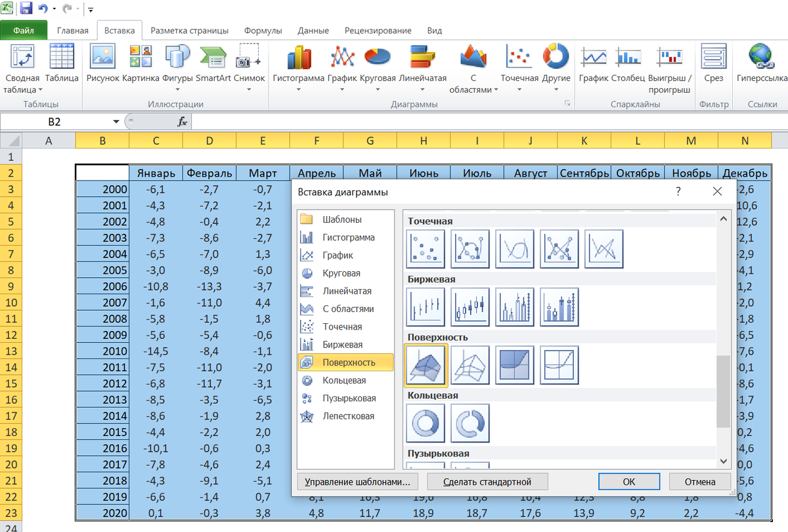
Task: Select scatter with straight lines and markers thumbnail
Action: click(x=559, y=249)
